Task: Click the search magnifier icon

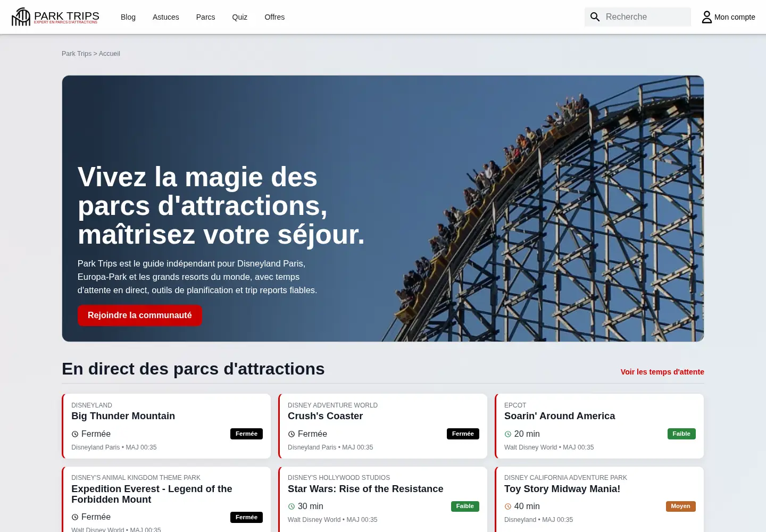Action: coord(595,17)
